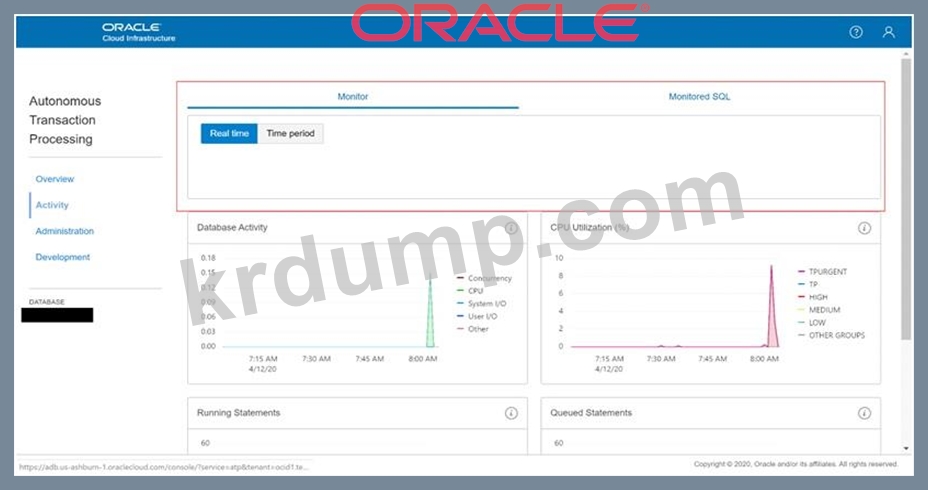Viewport: 928px width, 490px height.
Task: Toggle the User I/O legend entry
Action: (x=477, y=316)
